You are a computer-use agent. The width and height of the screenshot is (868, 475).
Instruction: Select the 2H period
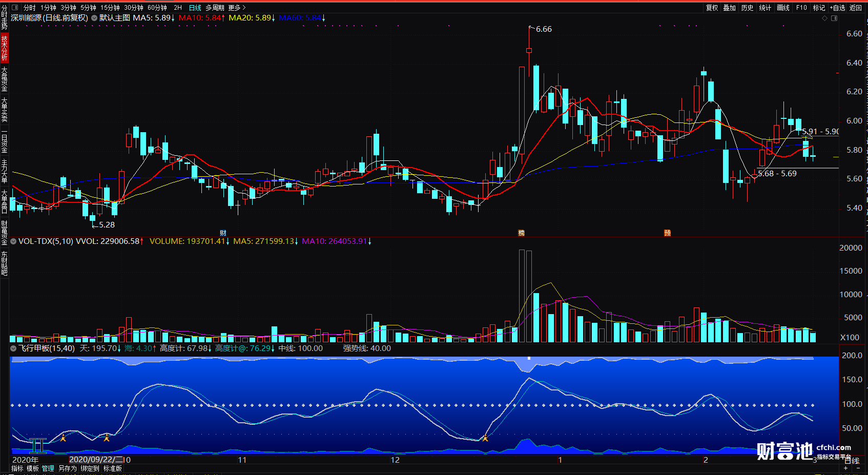(x=178, y=8)
